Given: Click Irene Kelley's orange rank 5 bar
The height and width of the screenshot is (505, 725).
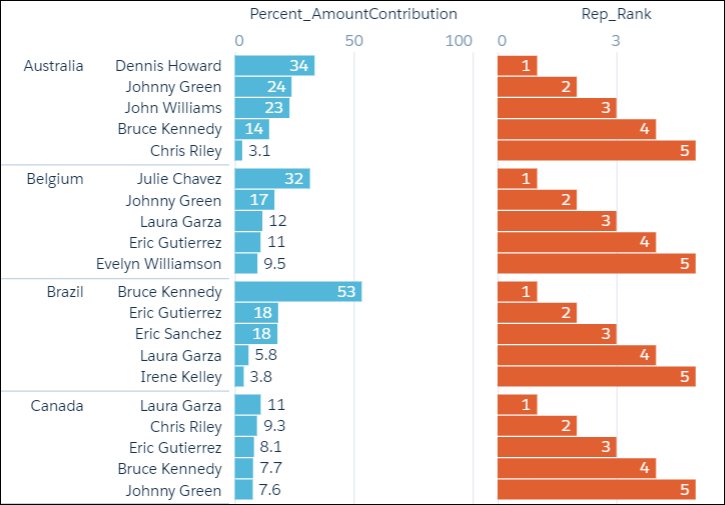Looking at the screenshot, I should [596, 377].
